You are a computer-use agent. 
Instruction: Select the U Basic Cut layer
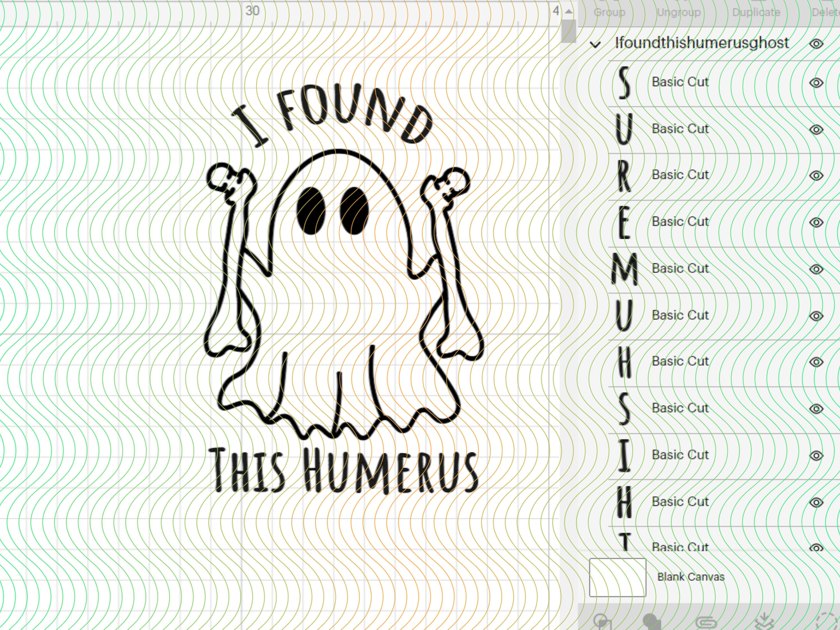tap(680, 128)
